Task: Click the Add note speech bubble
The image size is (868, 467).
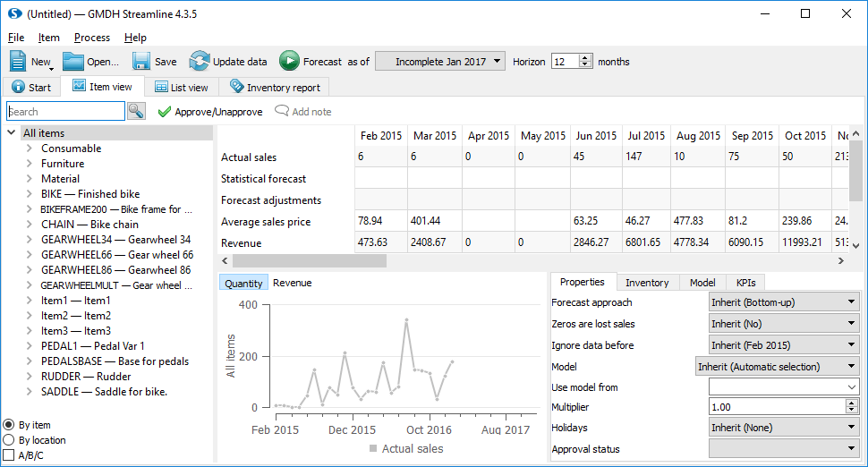Action: point(282,112)
